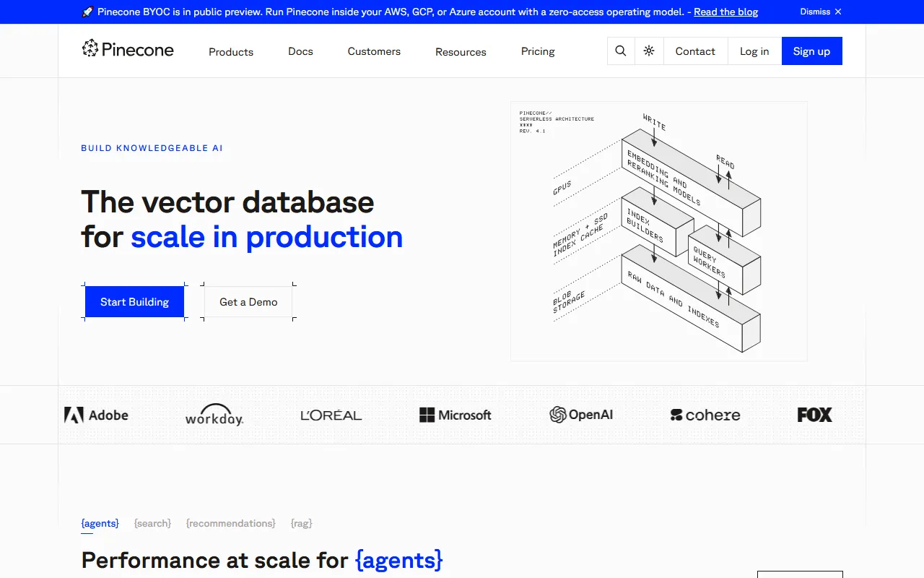This screenshot has height=578, width=924.
Task: Switch to the {recommendations} tab
Action: [230, 523]
